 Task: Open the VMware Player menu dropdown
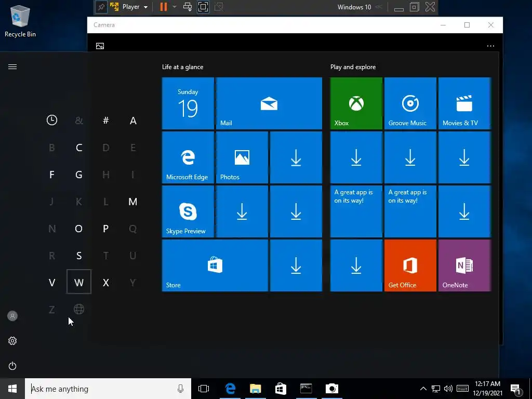tap(135, 7)
